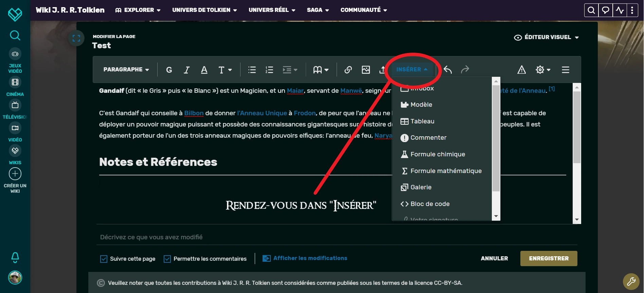Follow the Maiar link
The height and width of the screenshot is (293, 644).
pyautogui.click(x=295, y=91)
